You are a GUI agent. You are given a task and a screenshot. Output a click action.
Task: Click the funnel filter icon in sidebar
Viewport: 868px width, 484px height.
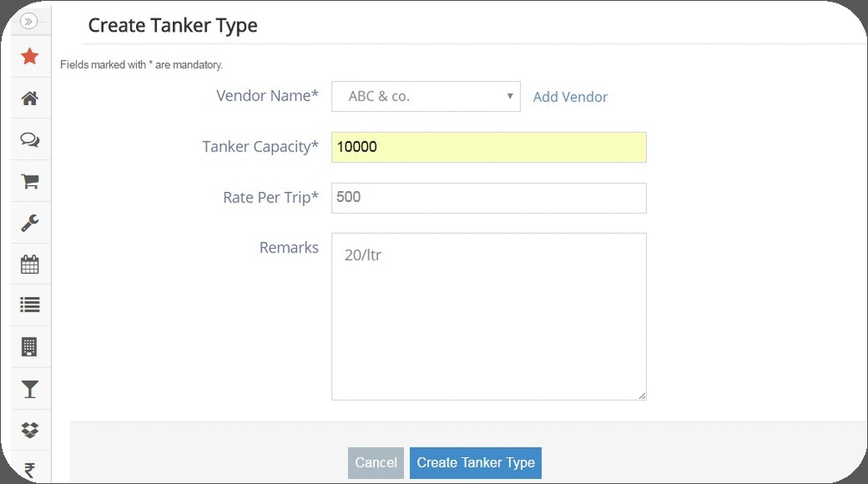point(29,389)
